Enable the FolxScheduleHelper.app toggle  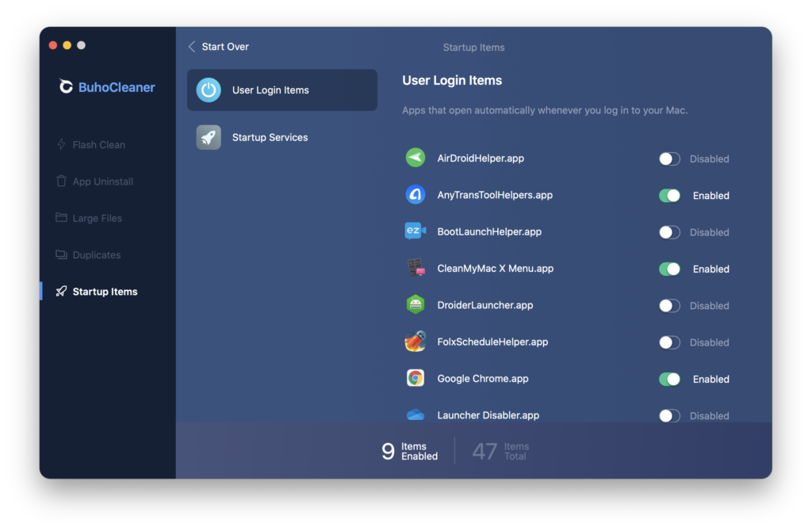669,342
